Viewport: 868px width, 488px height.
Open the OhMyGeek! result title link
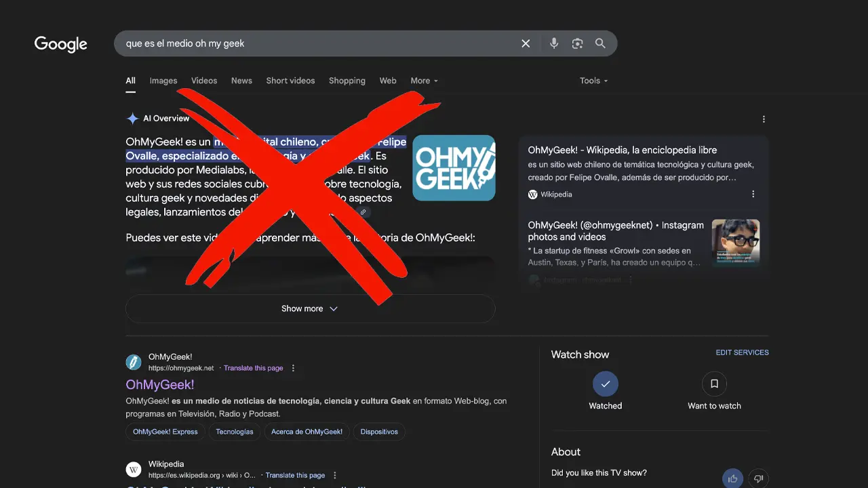[160, 384]
